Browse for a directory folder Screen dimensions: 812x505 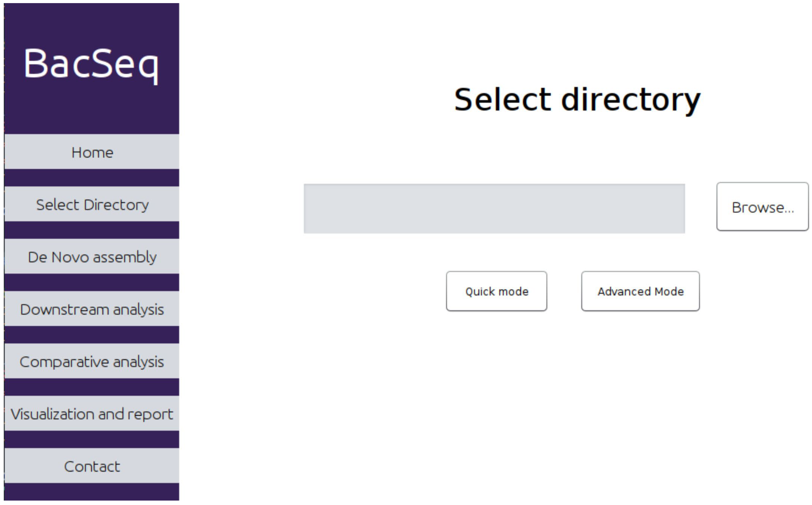coord(762,207)
